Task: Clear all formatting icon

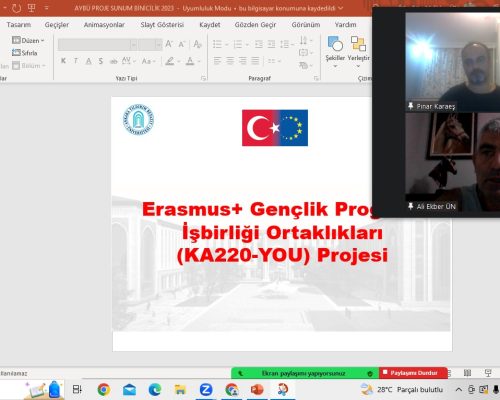Action: tap(197, 44)
